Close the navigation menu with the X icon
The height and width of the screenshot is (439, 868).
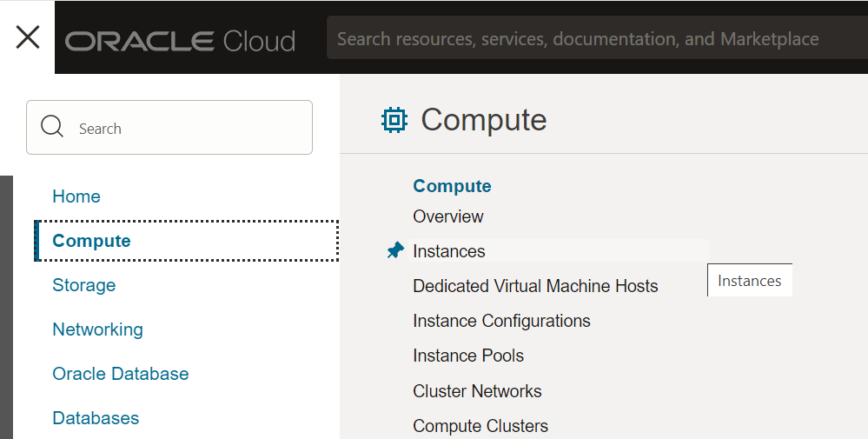[x=28, y=37]
